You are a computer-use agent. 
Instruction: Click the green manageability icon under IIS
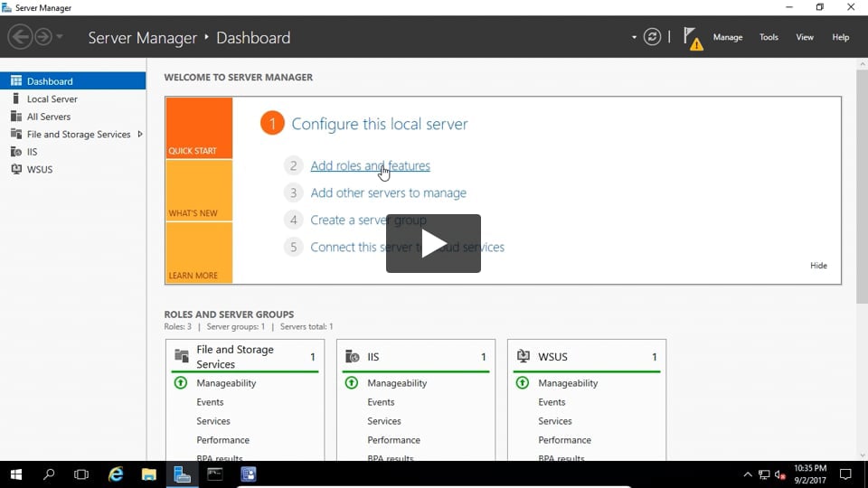click(x=352, y=383)
